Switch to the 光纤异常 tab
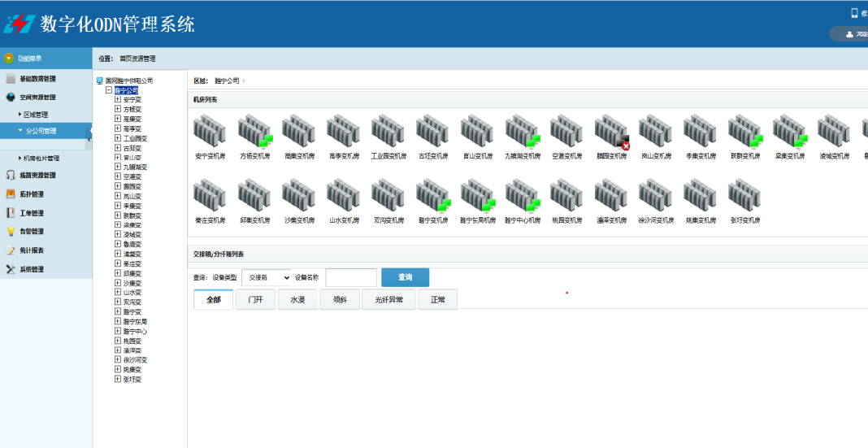This screenshot has width=868, height=448. click(x=388, y=300)
